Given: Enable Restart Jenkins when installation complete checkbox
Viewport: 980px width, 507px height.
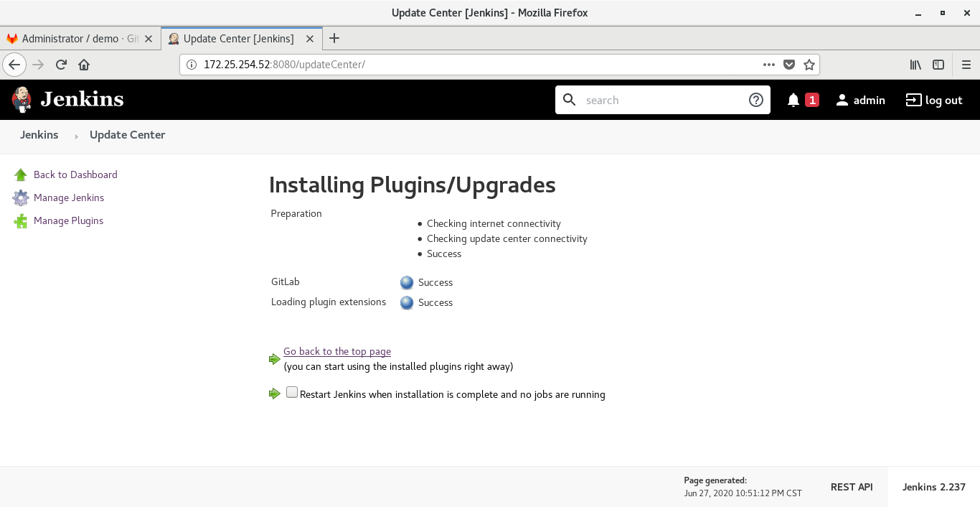Looking at the screenshot, I should (292, 392).
